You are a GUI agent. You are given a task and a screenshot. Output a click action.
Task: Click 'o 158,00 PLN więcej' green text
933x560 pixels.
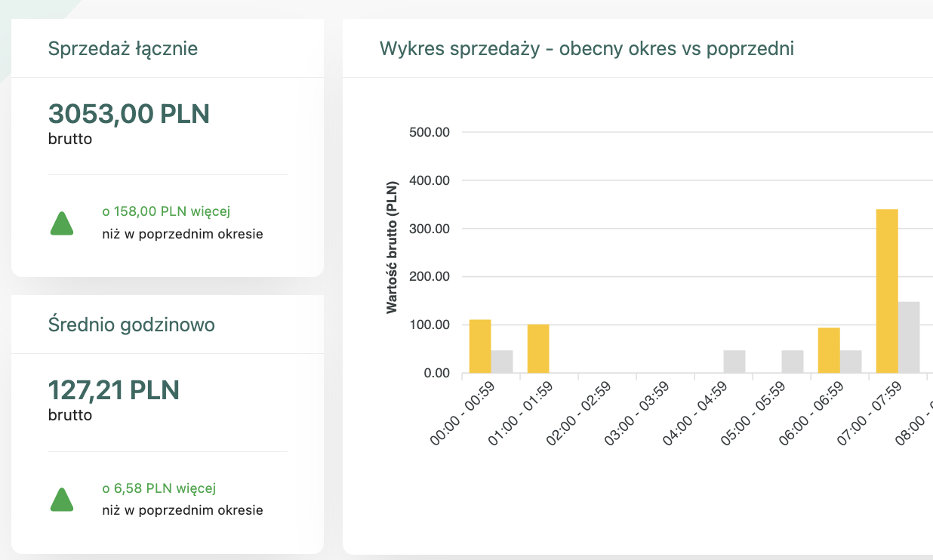click(166, 211)
